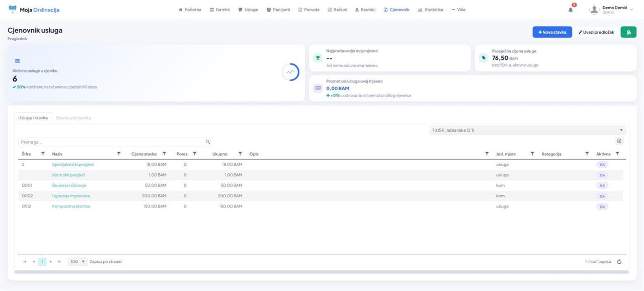
Task: Open the Više menu
Action: [458, 10]
